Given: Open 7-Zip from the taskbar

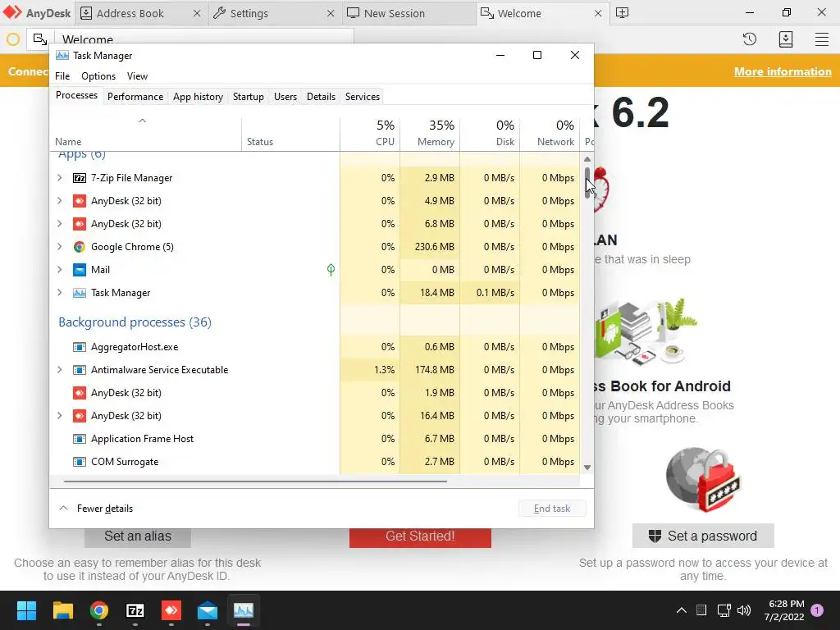Looking at the screenshot, I should (x=135, y=610).
